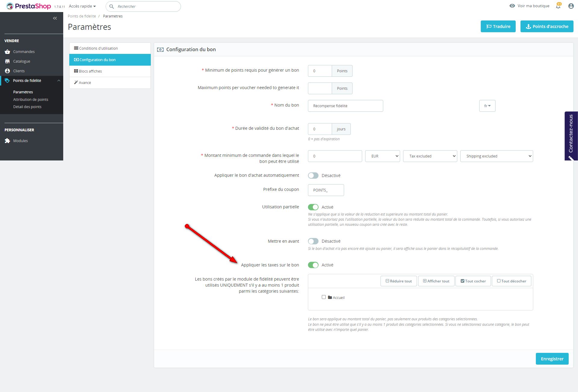Click the Modules puzzle icon
The width and height of the screenshot is (578, 392).
8,141
